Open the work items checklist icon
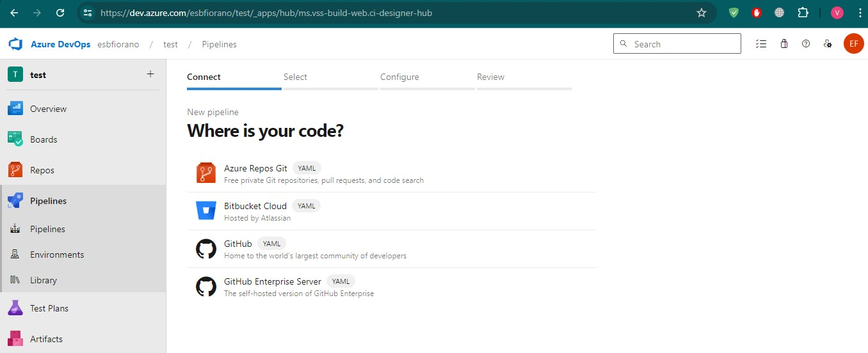 pos(760,44)
